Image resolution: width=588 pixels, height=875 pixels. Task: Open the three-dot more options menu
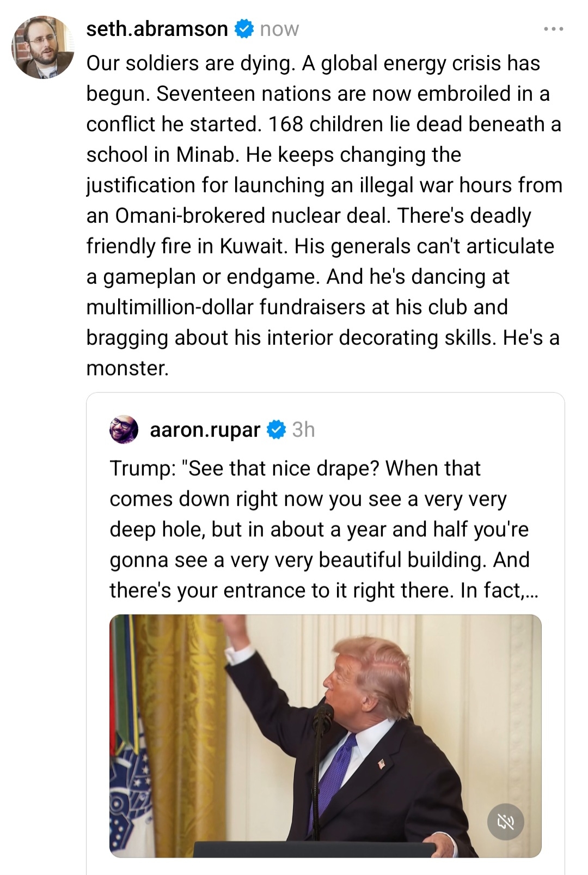(554, 29)
